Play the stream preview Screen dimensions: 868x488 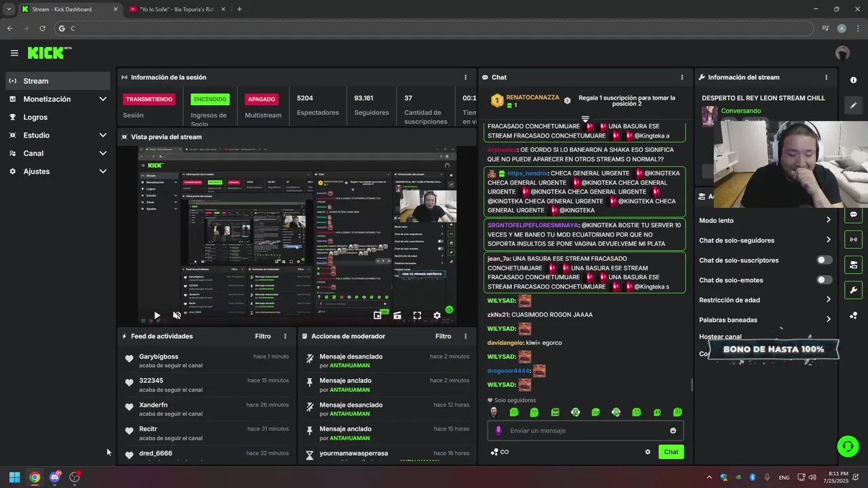pyautogui.click(x=157, y=315)
